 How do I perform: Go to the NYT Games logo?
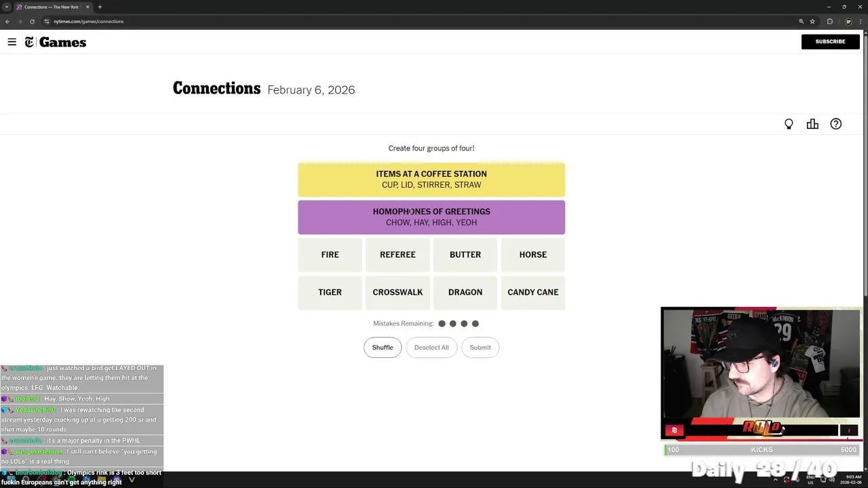click(56, 42)
